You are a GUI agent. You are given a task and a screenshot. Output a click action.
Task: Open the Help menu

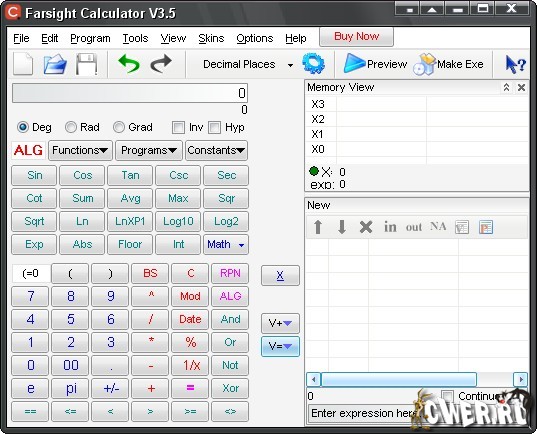[296, 38]
